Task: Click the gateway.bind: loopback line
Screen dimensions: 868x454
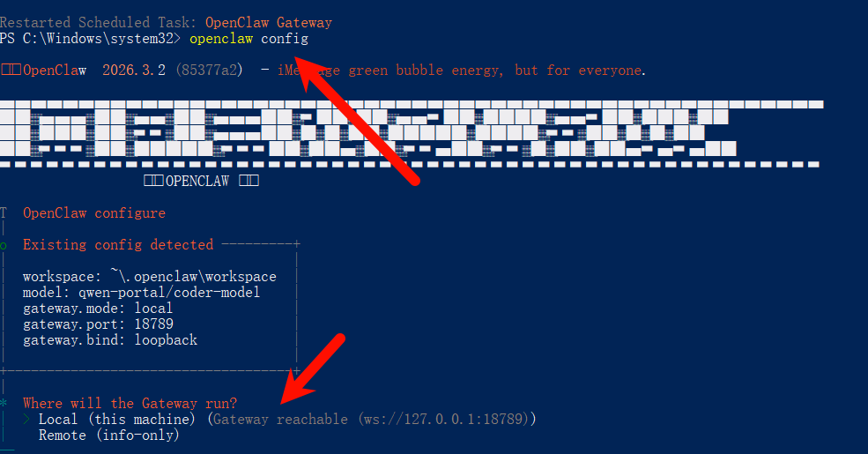Action: point(110,340)
